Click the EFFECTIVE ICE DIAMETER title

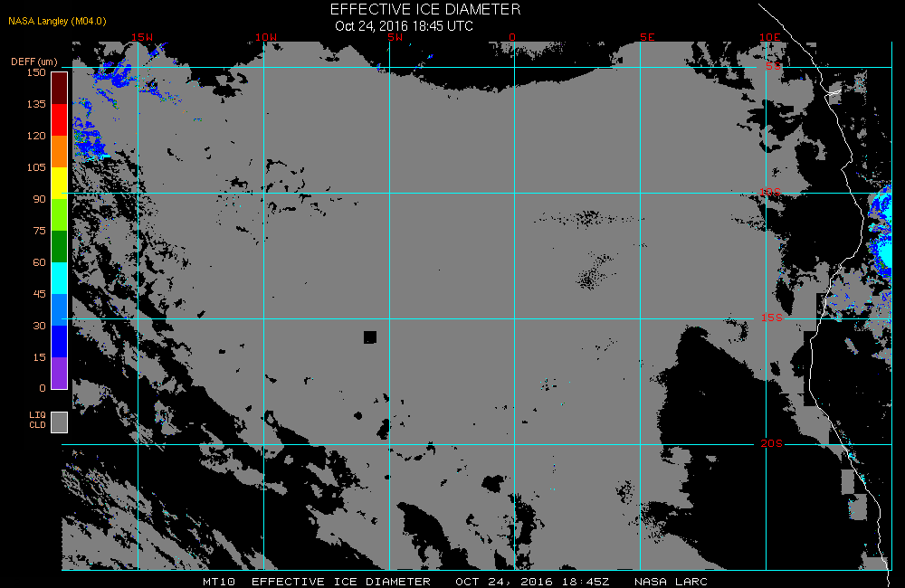425,9
